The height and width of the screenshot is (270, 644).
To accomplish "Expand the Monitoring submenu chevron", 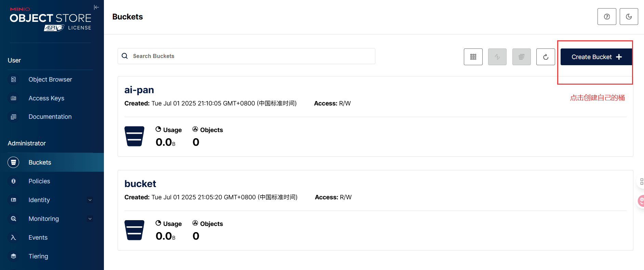I will click(90, 219).
